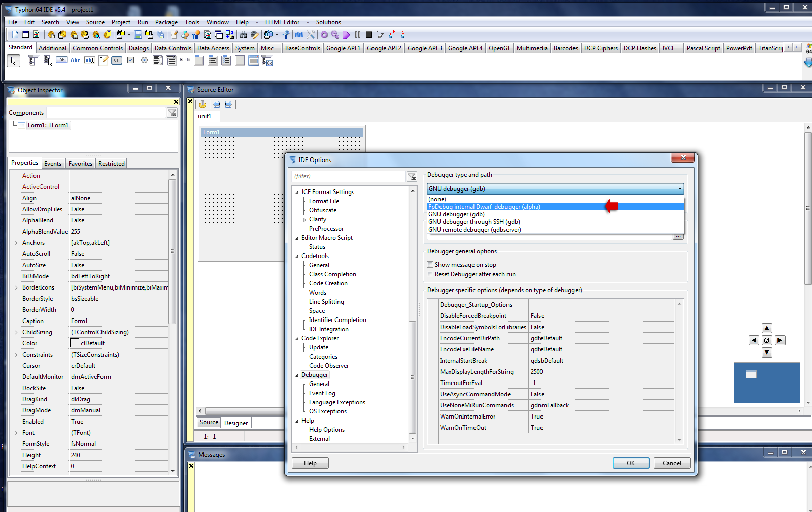Choose GNU debugger through SSH option

coord(555,222)
